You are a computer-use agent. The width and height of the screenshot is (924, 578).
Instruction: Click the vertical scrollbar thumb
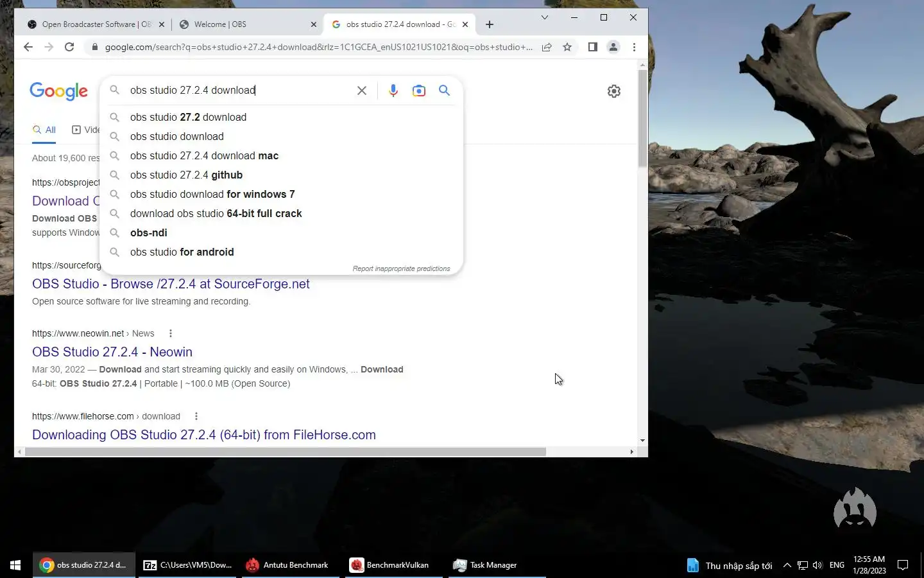coord(642,119)
